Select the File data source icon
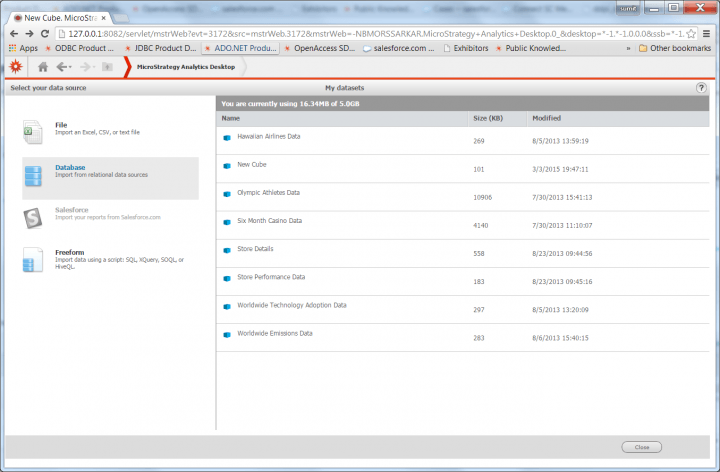Screen dimensions: 720x472 (34, 130)
